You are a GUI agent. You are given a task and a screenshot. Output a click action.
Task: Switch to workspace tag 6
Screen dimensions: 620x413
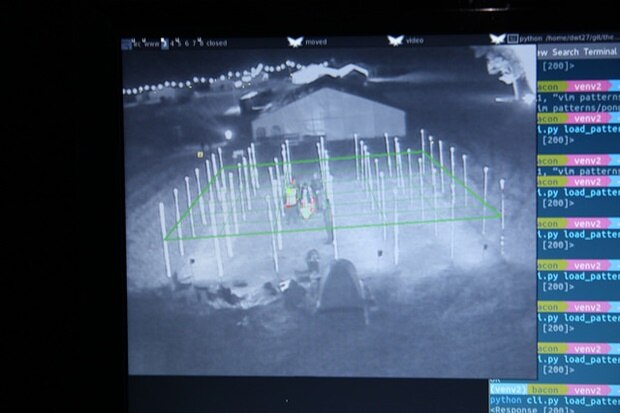tap(187, 44)
